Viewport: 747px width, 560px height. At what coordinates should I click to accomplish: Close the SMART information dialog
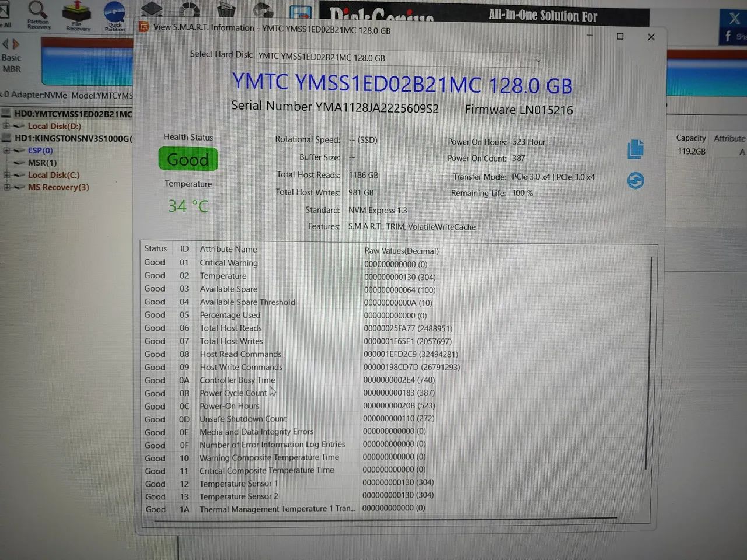[651, 37]
